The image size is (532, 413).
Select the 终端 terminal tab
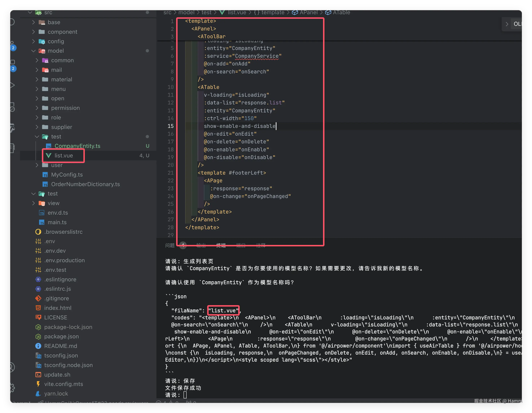(x=221, y=245)
